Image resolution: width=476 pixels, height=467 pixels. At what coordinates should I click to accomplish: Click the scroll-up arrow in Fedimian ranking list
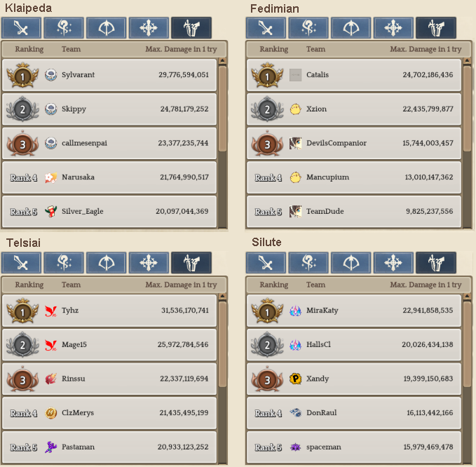[467, 61]
